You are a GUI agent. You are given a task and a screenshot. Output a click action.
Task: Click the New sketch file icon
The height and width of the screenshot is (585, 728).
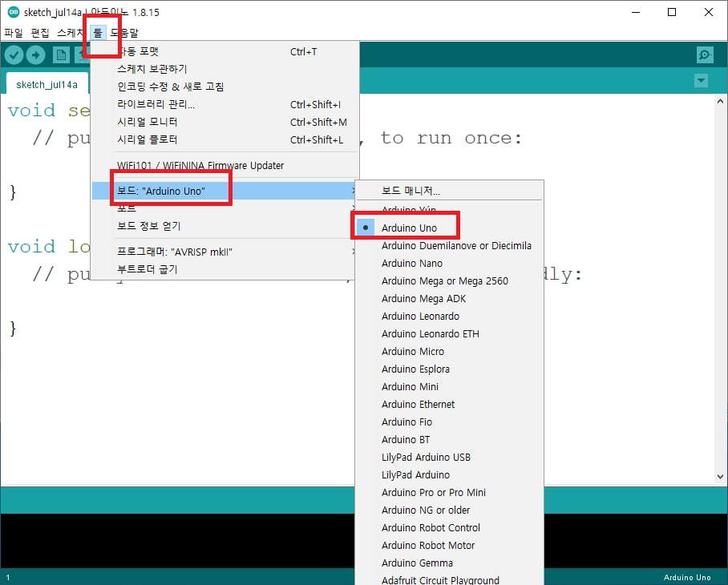pos(61,54)
